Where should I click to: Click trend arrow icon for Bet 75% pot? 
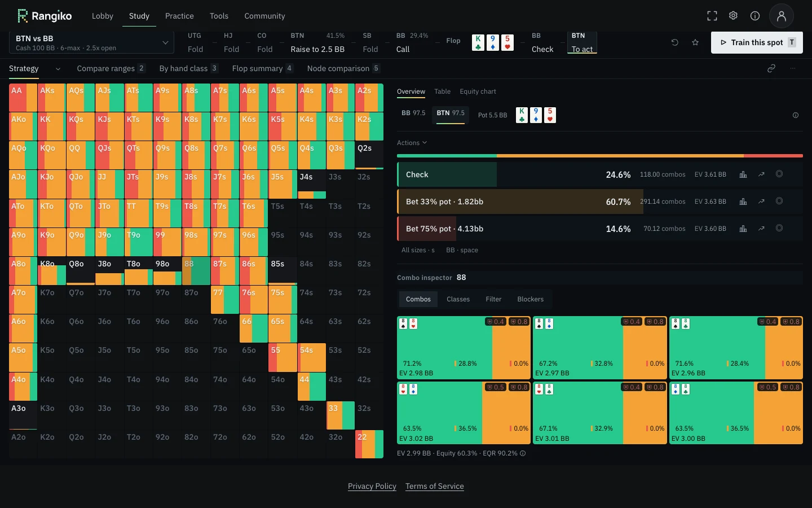point(761,229)
